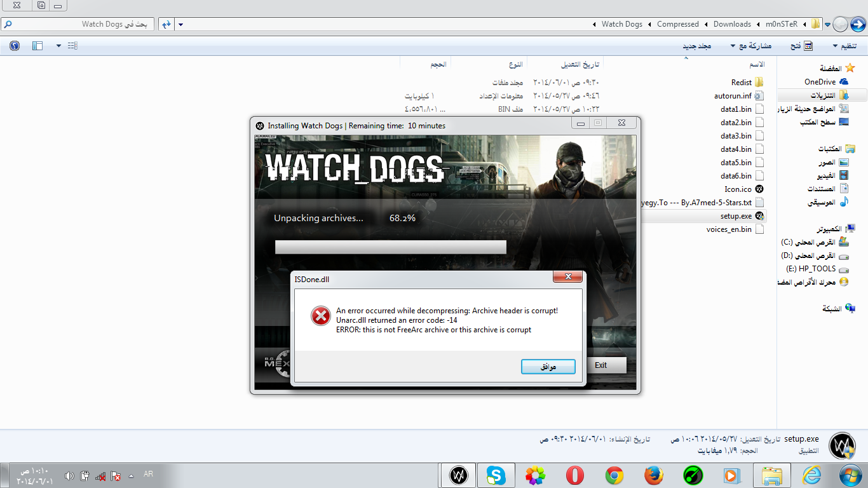Click the Open (فتح) toolbar button
Viewport: 868px width, 488px height.
coord(801,46)
